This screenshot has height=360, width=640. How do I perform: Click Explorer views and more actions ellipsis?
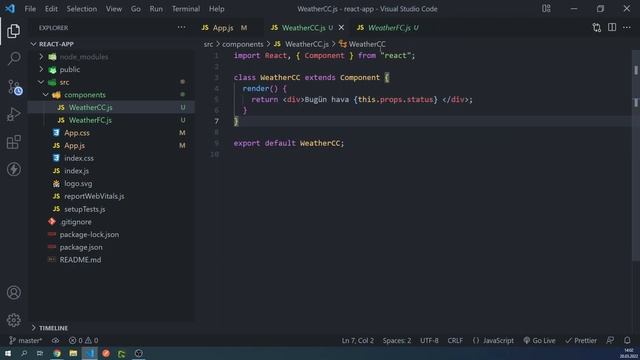pyautogui.click(x=181, y=27)
